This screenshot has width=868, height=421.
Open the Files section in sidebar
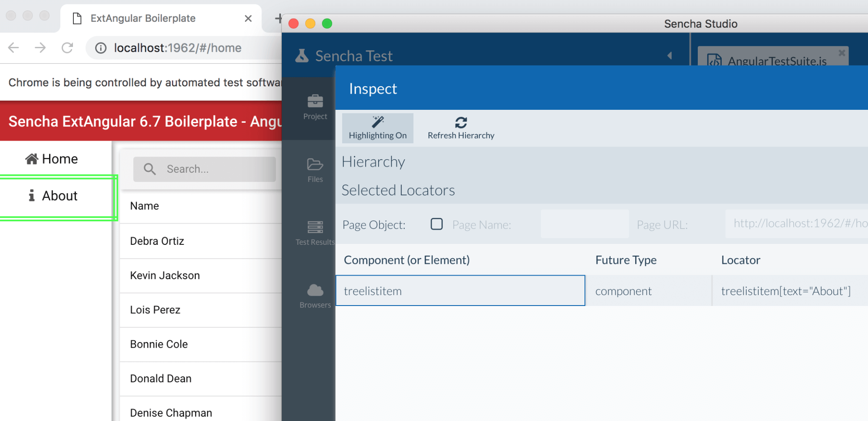click(315, 170)
